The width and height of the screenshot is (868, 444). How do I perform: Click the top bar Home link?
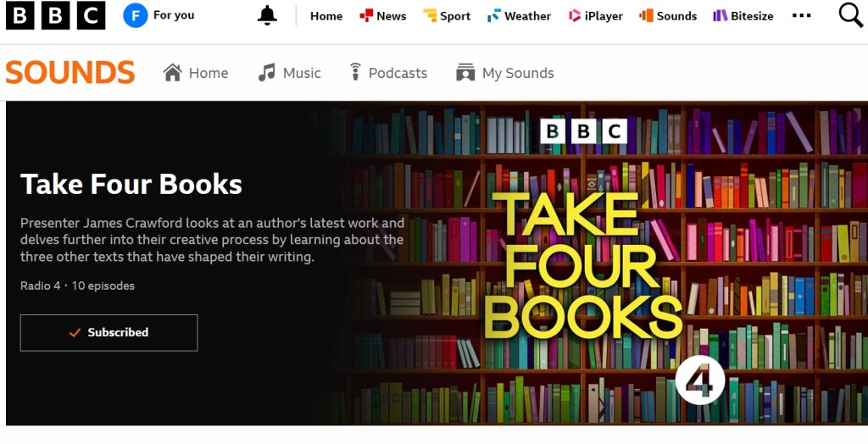click(x=326, y=16)
